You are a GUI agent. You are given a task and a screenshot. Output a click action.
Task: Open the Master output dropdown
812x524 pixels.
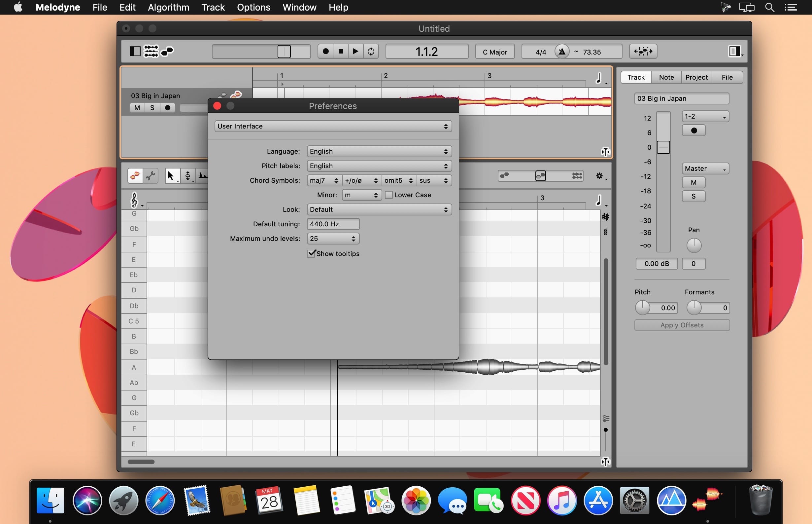pyautogui.click(x=705, y=169)
